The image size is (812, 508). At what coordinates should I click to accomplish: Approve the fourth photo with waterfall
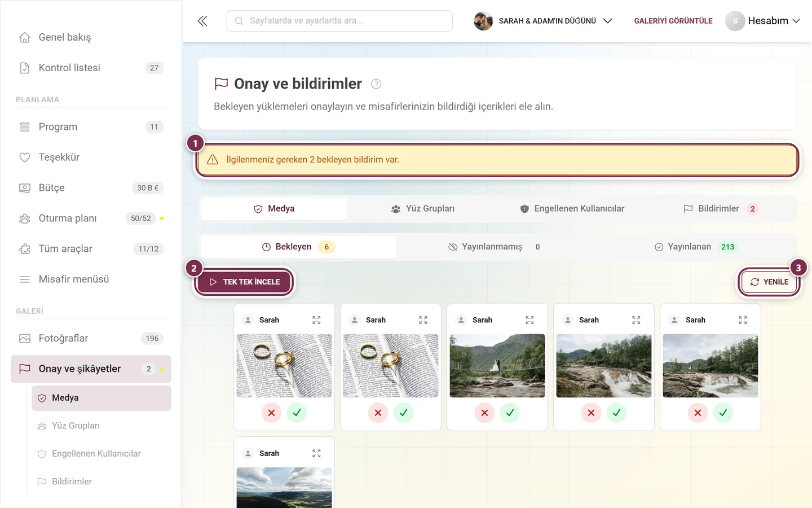pos(616,413)
